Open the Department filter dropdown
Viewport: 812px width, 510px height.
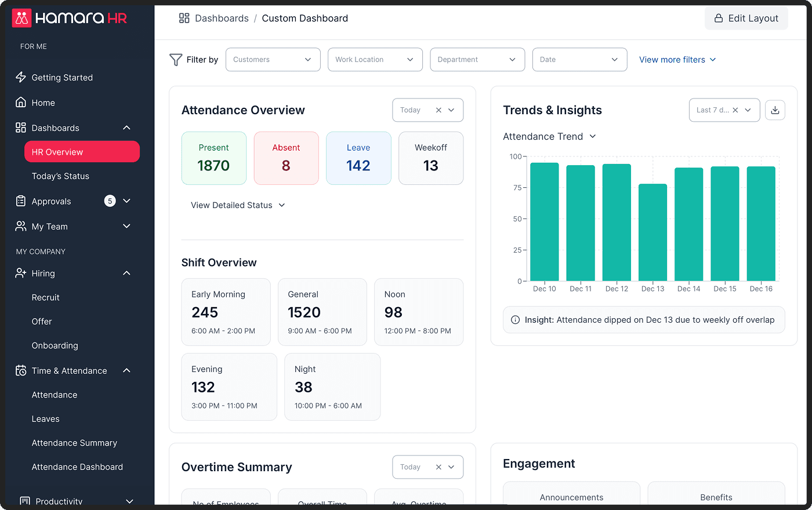[x=477, y=60]
